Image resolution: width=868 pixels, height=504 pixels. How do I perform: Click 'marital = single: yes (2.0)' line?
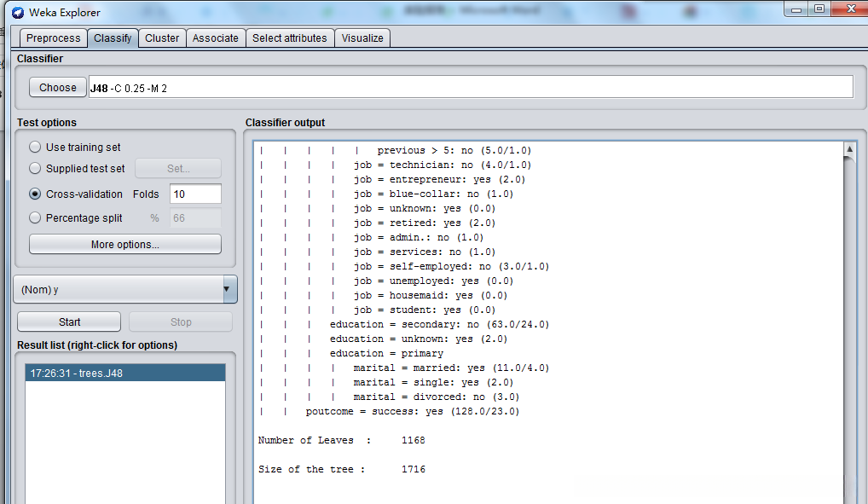coord(433,383)
